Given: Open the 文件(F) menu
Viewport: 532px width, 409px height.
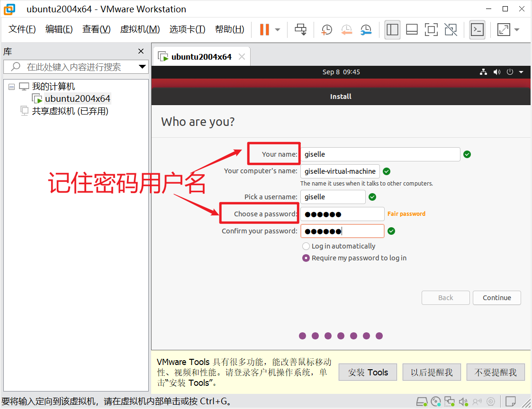Looking at the screenshot, I should [22, 29].
